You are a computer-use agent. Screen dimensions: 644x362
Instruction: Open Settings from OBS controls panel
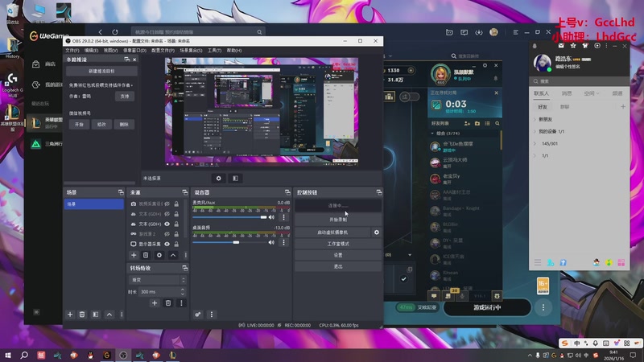point(338,255)
